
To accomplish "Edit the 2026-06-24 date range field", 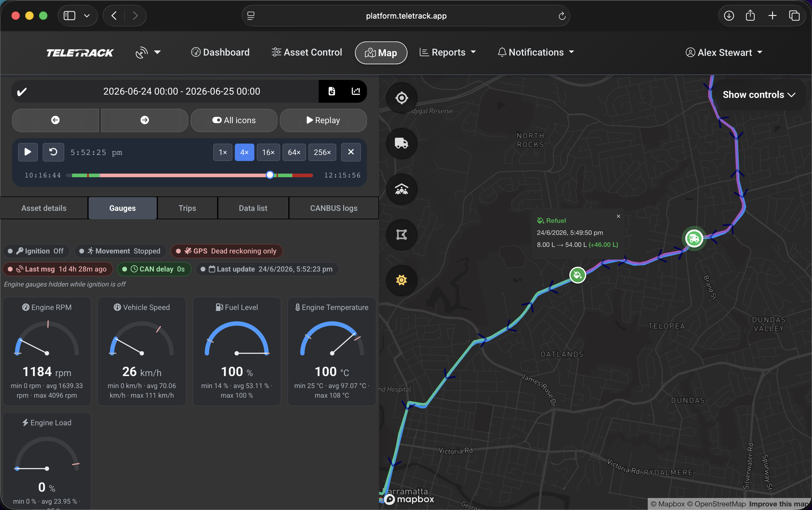I will click(182, 91).
